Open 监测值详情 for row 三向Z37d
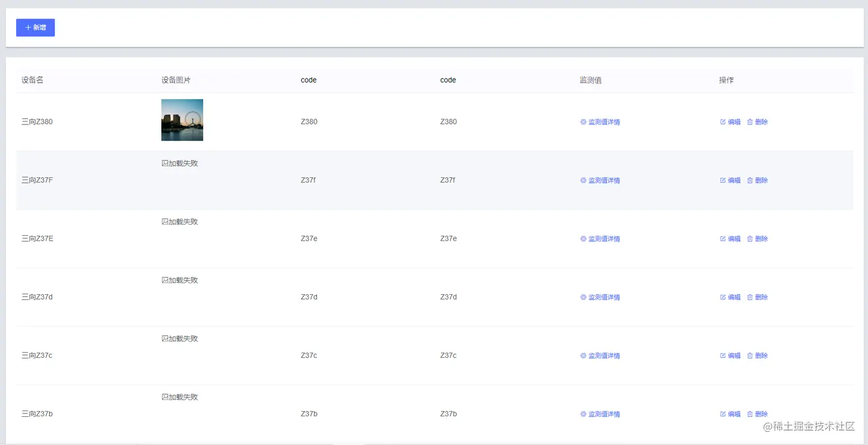This screenshot has width=868, height=445. [600, 298]
